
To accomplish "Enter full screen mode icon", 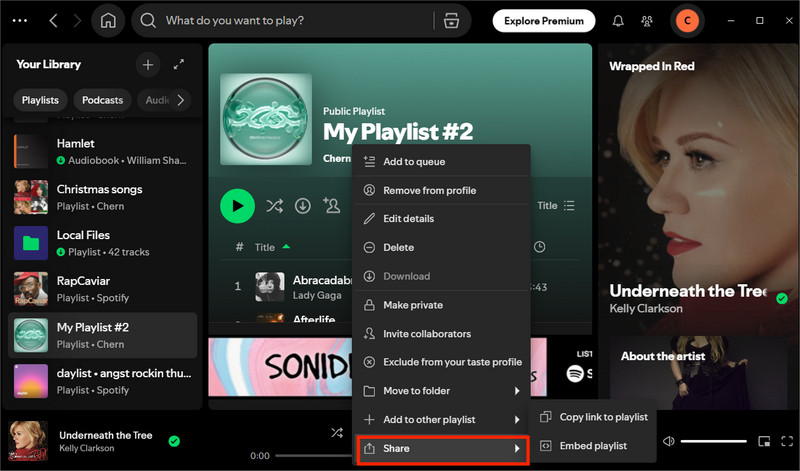I will point(787,441).
